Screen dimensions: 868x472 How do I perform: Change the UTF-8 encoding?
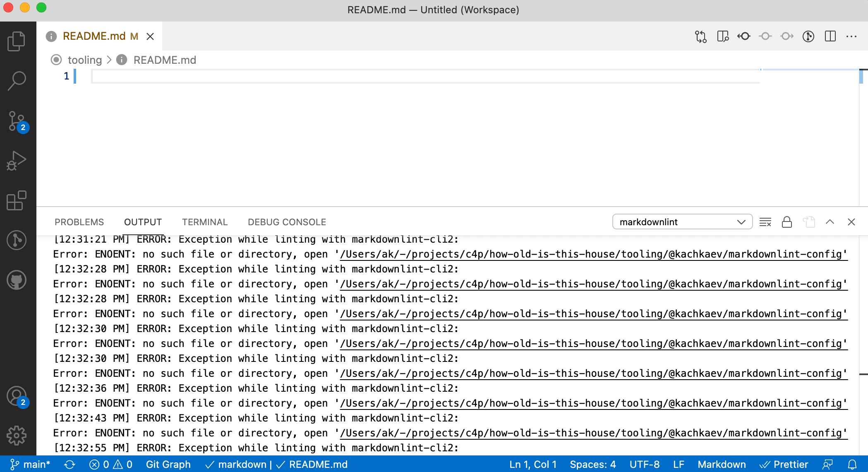tap(645, 465)
